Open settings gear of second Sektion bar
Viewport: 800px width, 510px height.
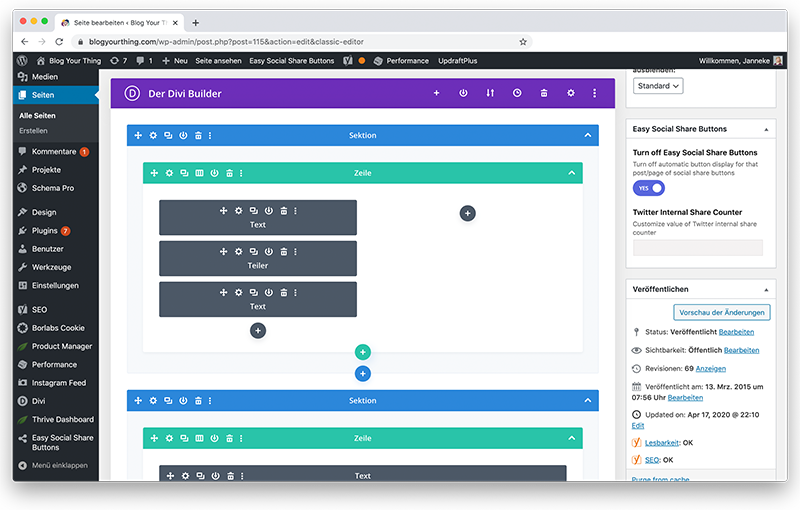pyautogui.click(x=153, y=400)
